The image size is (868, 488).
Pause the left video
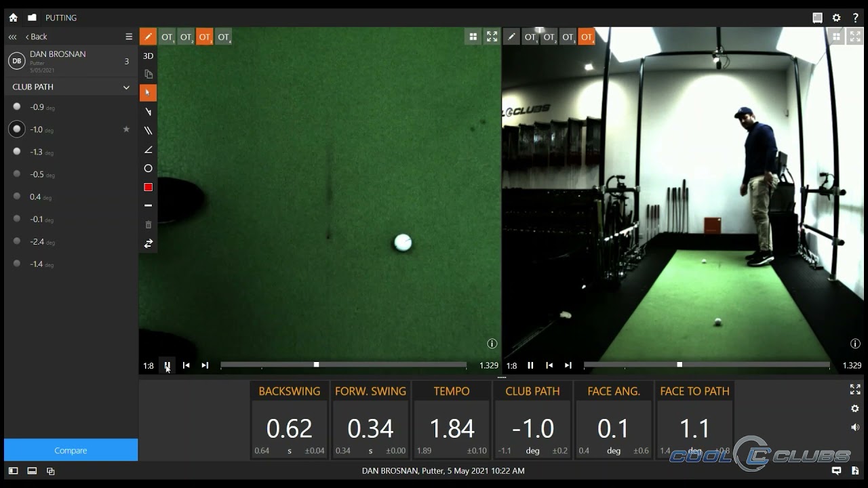(167, 365)
